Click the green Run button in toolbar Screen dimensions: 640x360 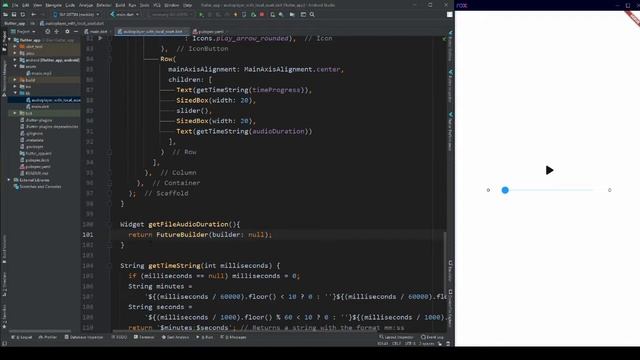201,14
